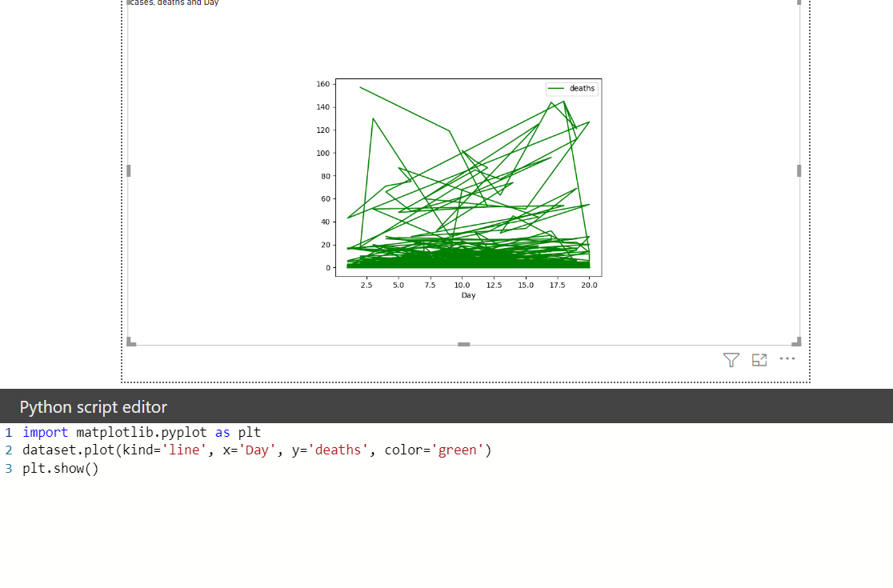Enter focus mode for the visual

759,360
